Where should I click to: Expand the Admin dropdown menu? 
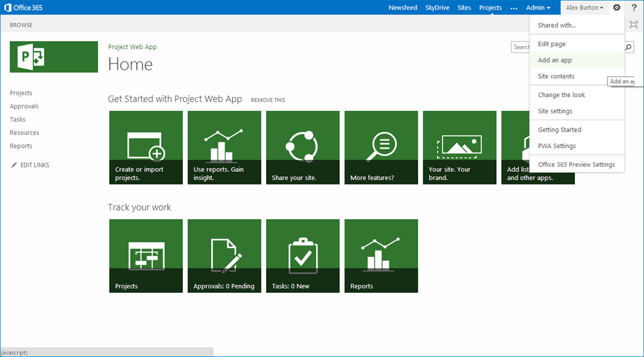(538, 8)
